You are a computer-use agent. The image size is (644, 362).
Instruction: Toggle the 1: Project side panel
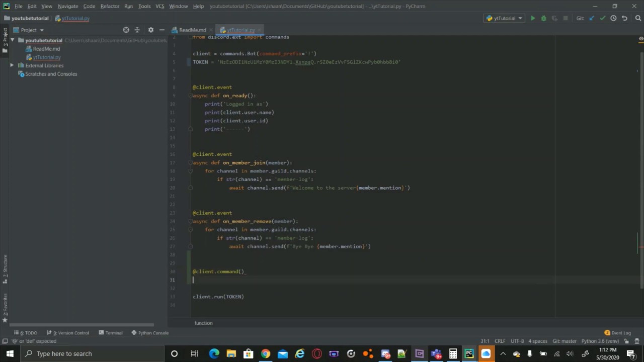[5, 40]
